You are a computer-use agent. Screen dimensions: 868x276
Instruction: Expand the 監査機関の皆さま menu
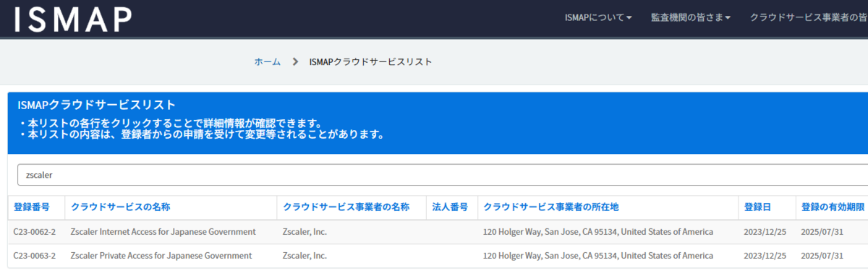pyautogui.click(x=691, y=17)
